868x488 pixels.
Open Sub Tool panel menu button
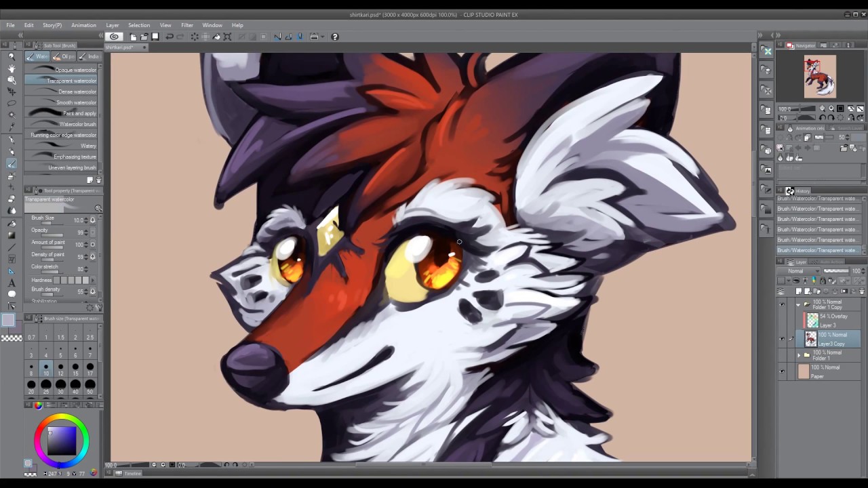(29, 45)
